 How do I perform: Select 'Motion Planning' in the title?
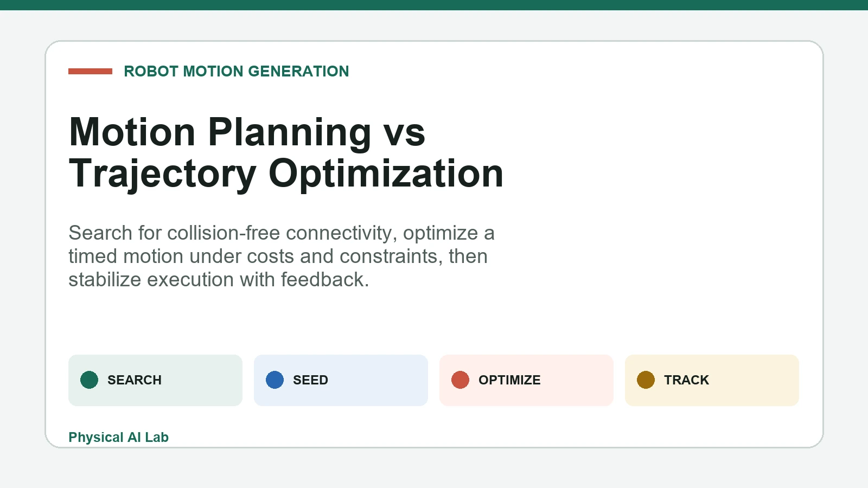point(220,132)
